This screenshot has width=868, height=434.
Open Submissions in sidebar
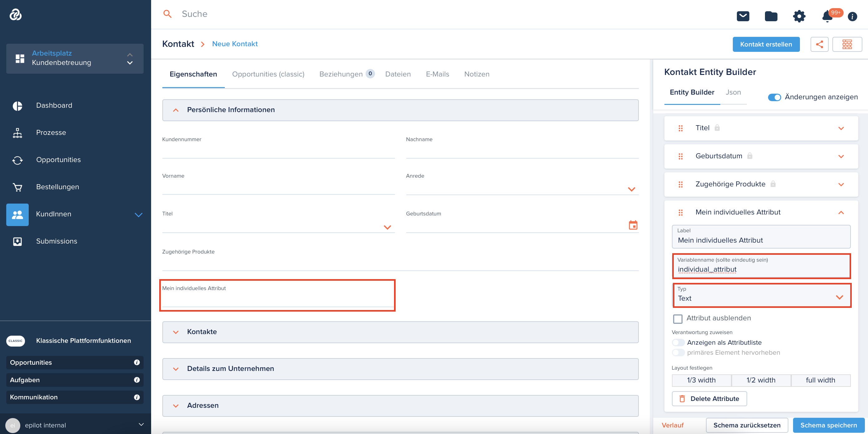[x=57, y=241]
